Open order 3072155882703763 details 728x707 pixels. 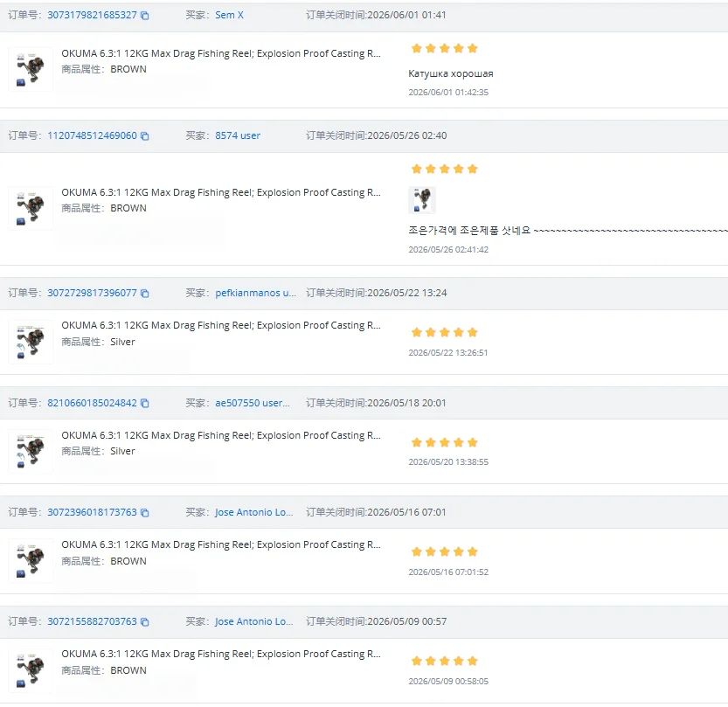coord(92,621)
